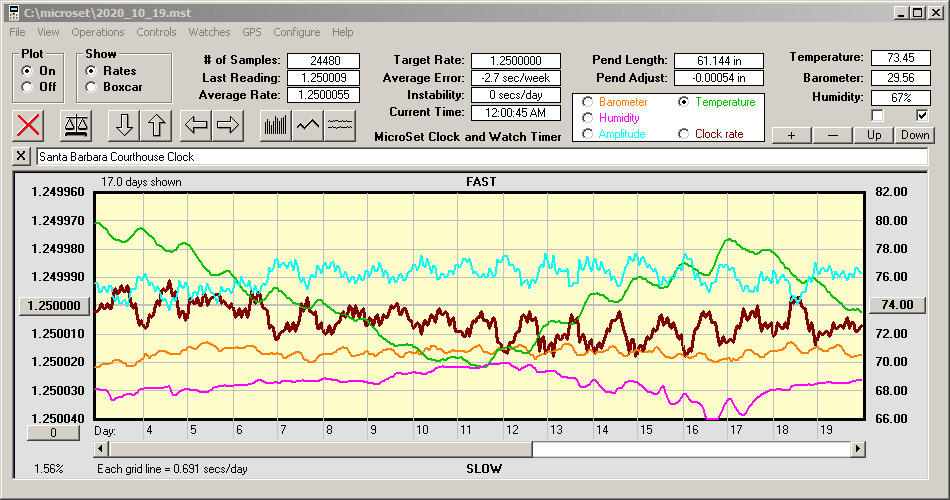950x500 pixels.
Task: Click the red X delete icon
Action: [x=30, y=125]
